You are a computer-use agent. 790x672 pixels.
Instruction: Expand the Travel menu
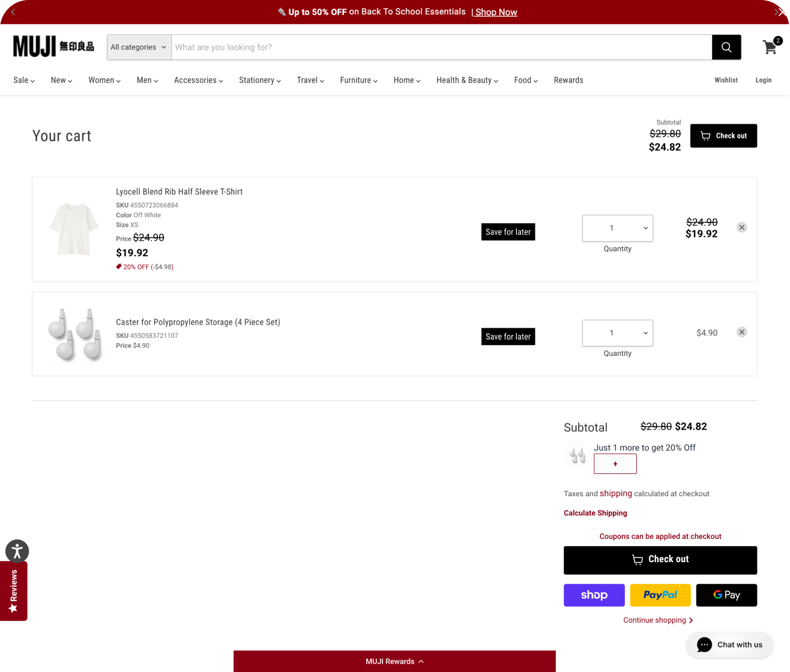click(x=310, y=80)
